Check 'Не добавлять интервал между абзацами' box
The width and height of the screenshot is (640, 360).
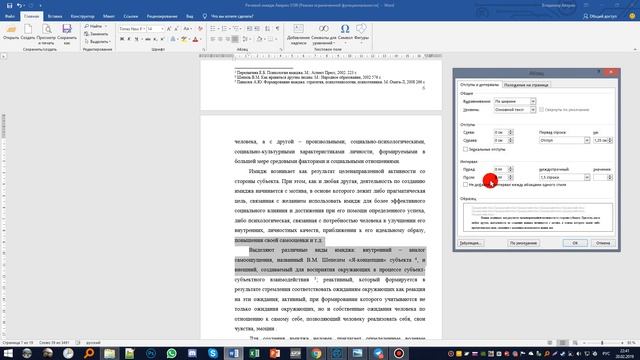[x=465, y=185]
